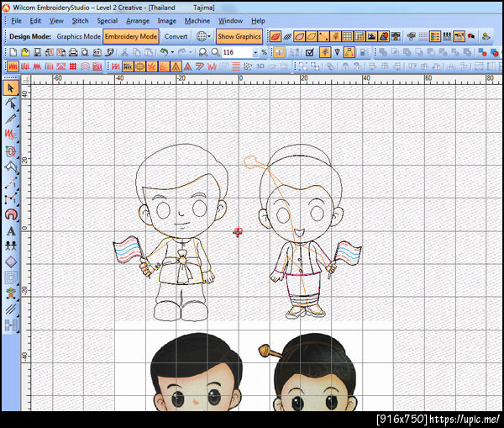Image resolution: width=504 pixels, height=428 pixels.
Task: Expand the undo history arrow
Action: point(172,52)
